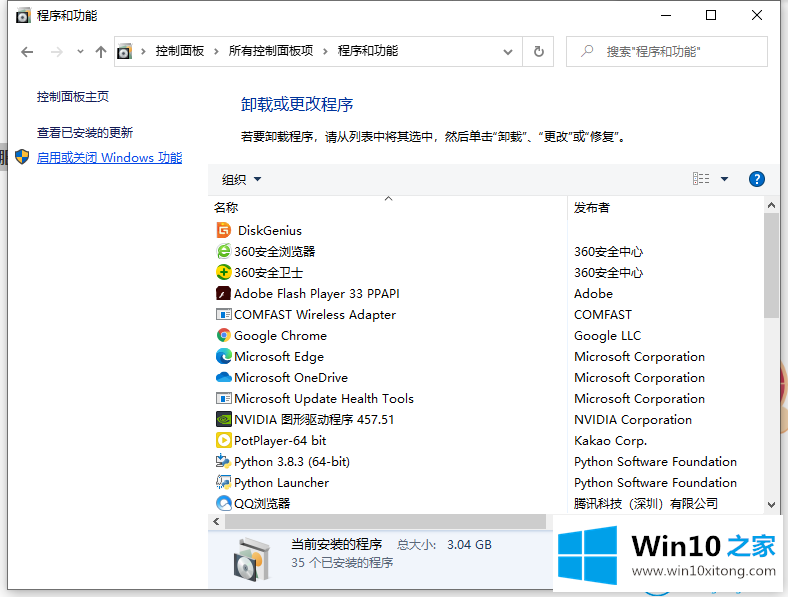This screenshot has height=597, width=788.
Task: Open 启用或关闭 Windows 功能 link
Action: [x=110, y=158]
